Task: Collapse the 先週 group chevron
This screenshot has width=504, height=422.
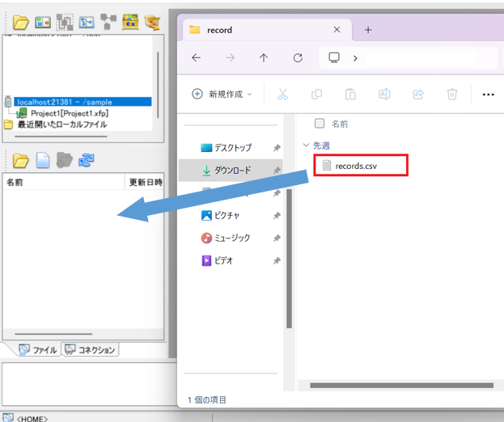Action: click(306, 146)
